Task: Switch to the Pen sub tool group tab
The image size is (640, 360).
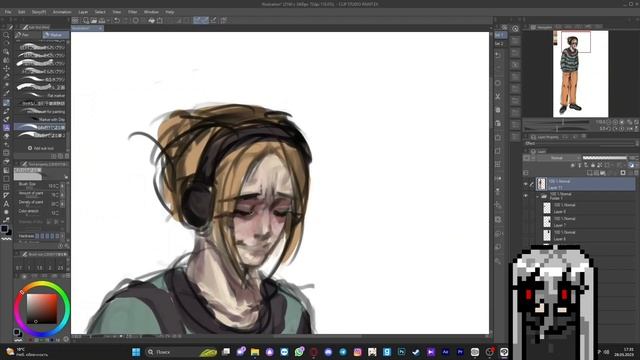Action: point(27,35)
